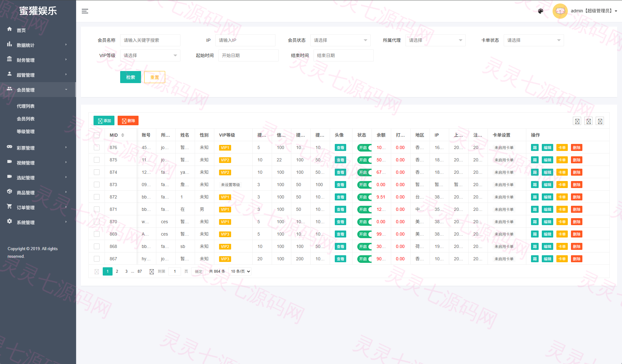Click the person icon for 超管管理
Screen dimensions: 622x364
pyautogui.click(x=10, y=74)
